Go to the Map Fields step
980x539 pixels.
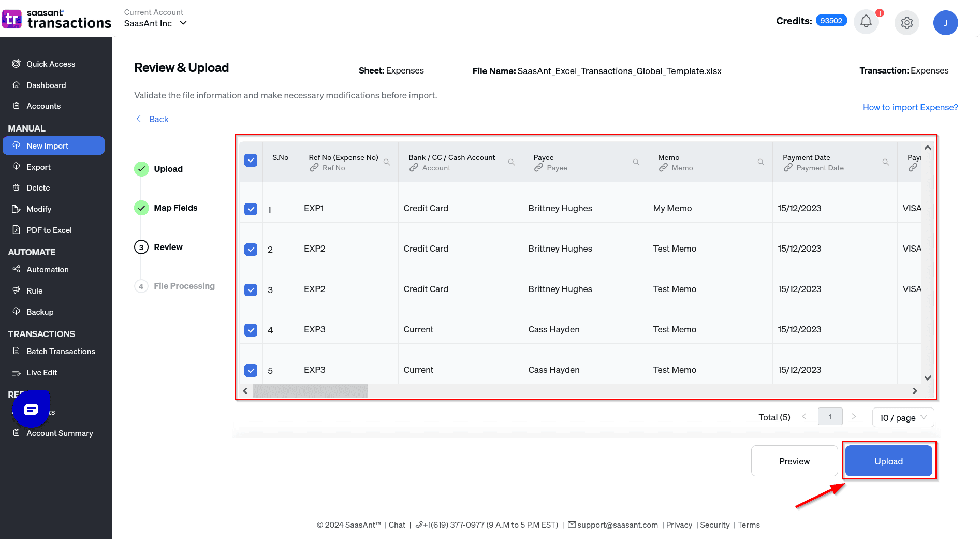[x=175, y=208]
